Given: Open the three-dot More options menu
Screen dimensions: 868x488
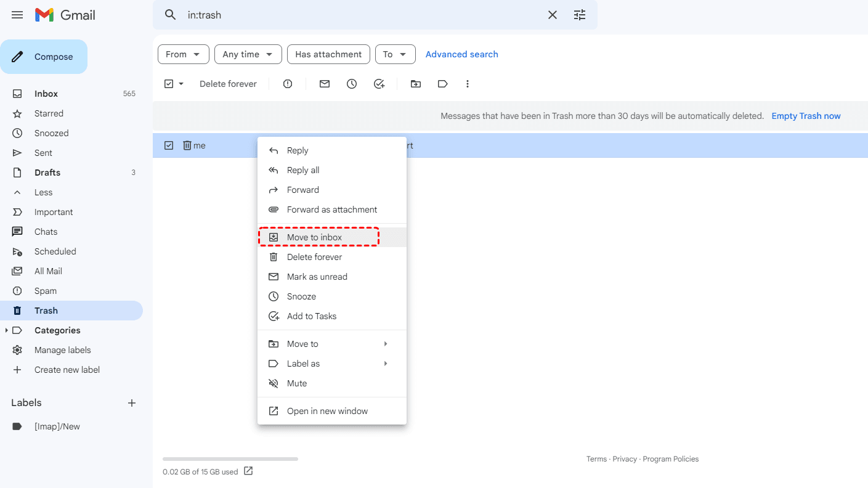Looking at the screenshot, I should click(468, 84).
